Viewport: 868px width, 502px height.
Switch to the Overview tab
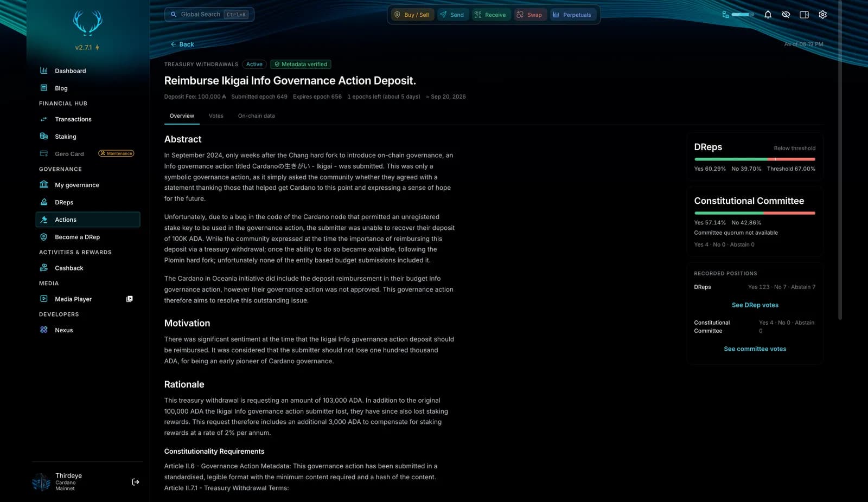(182, 116)
